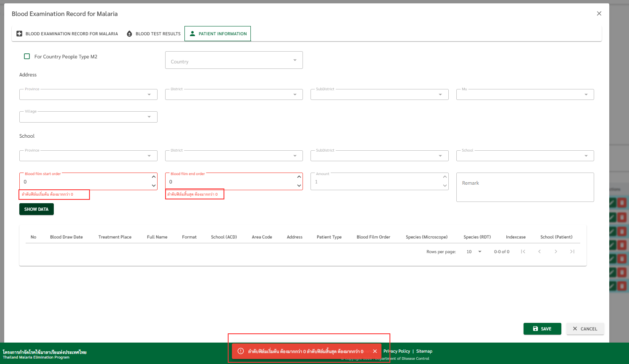The height and width of the screenshot is (364, 629).
Task: Increase the Blood film start order value
Action: pos(154,177)
